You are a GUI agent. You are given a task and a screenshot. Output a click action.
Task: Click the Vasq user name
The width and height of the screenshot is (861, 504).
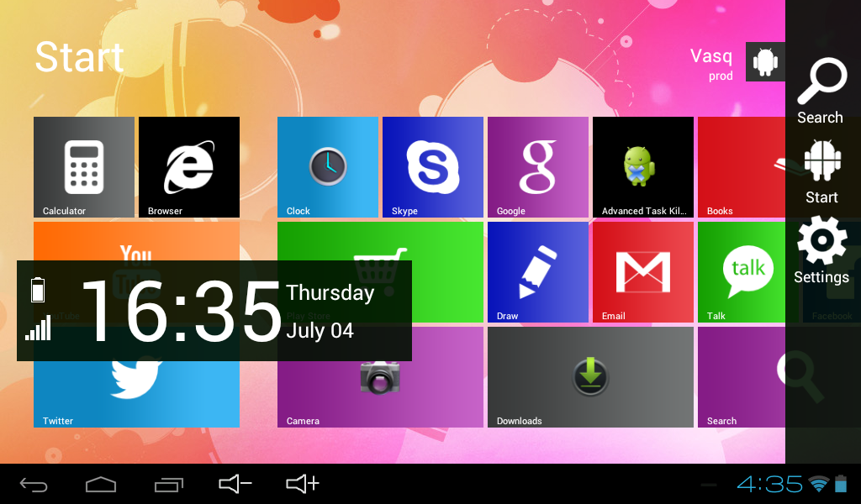[711, 56]
